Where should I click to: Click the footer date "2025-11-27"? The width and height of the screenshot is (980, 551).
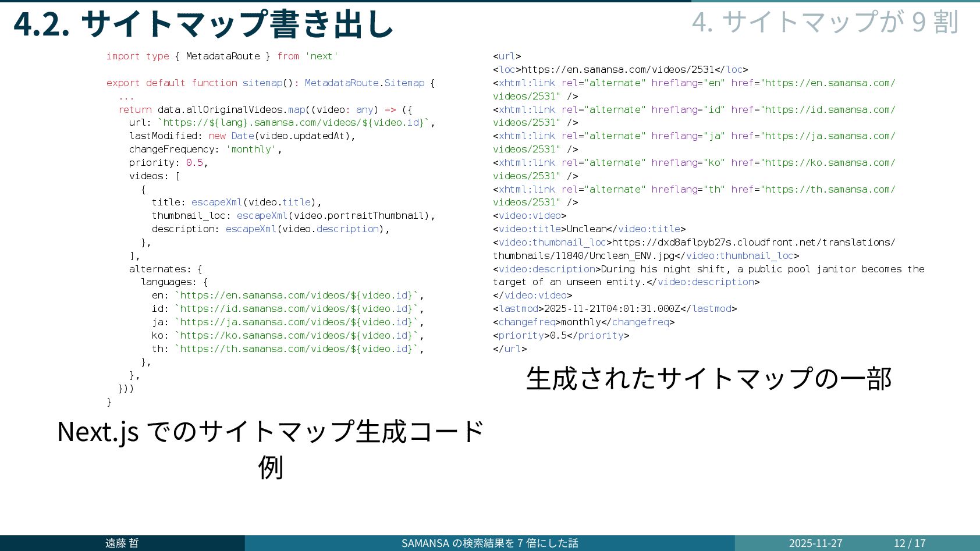coord(815,543)
